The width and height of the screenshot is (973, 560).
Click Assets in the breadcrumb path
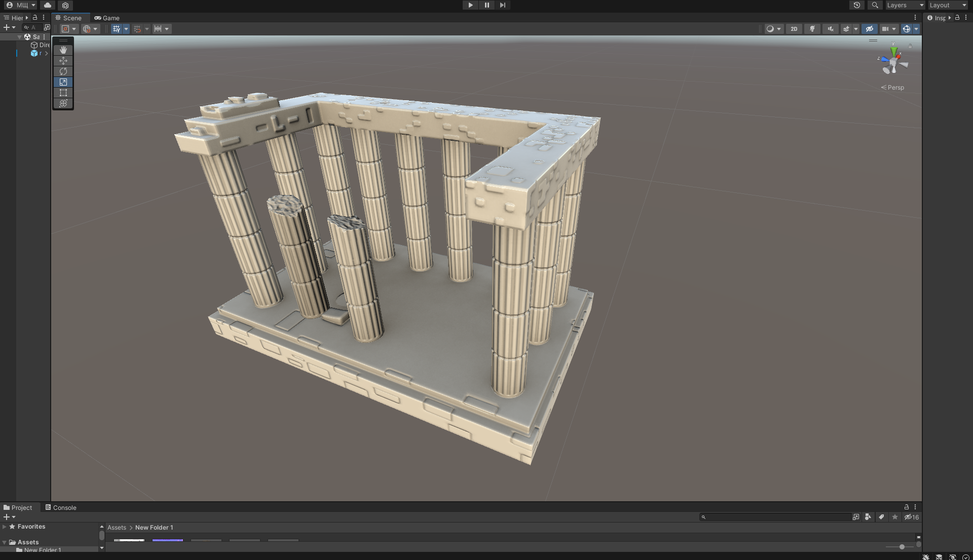117,527
